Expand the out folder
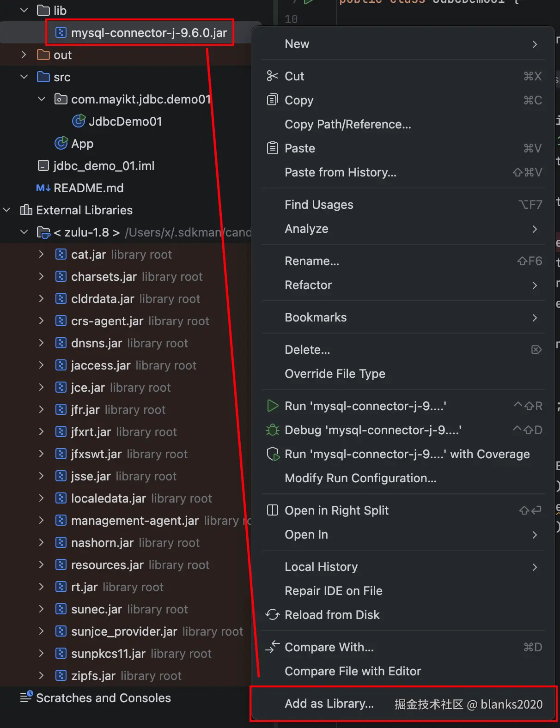The image size is (560, 728). pyautogui.click(x=24, y=55)
